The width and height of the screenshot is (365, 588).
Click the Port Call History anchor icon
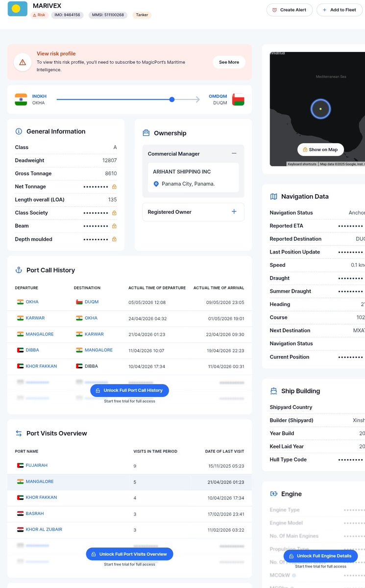pyautogui.click(x=18, y=270)
